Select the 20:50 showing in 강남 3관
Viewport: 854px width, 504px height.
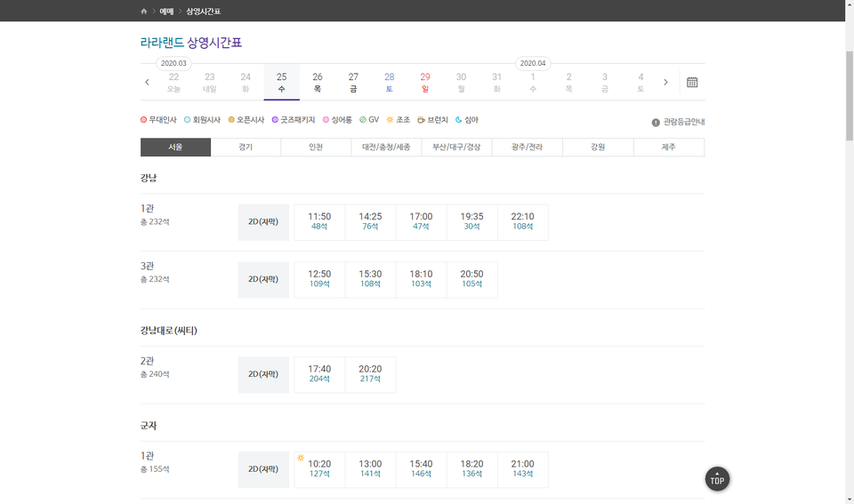click(x=471, y=279)
